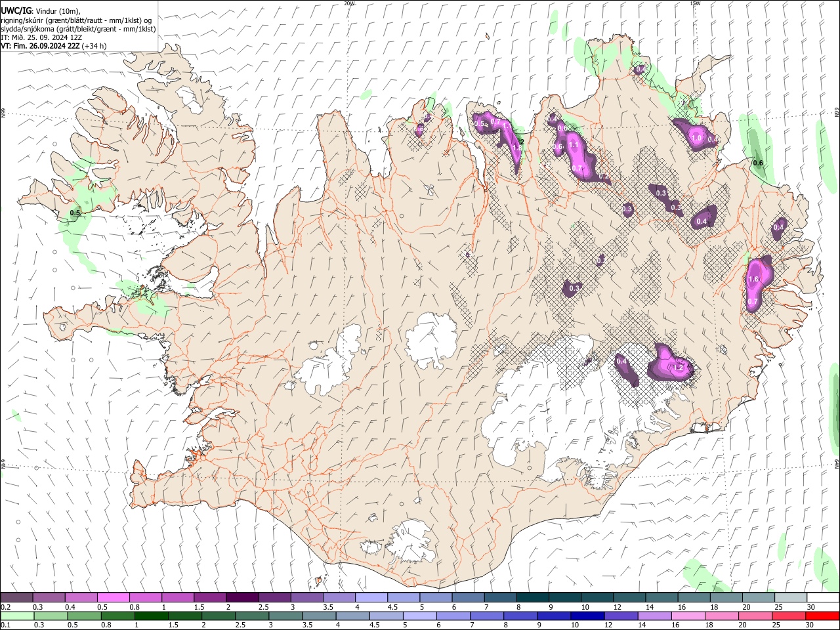The height and width of the screenshot is (630, 840).
Task: Click the 20W longitude label at top
Action: pyautogui.click(x=349, y=3)
